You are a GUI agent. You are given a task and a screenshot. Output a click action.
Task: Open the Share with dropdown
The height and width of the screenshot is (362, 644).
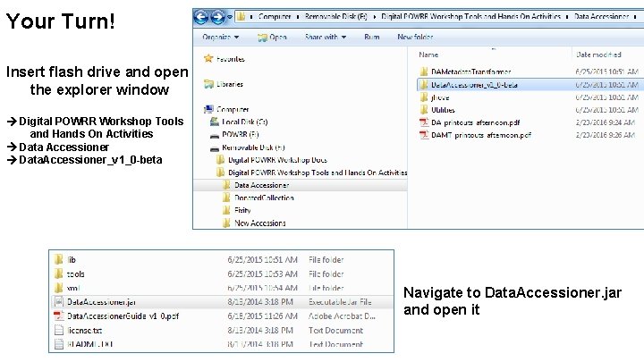click(x=326, y=37)
